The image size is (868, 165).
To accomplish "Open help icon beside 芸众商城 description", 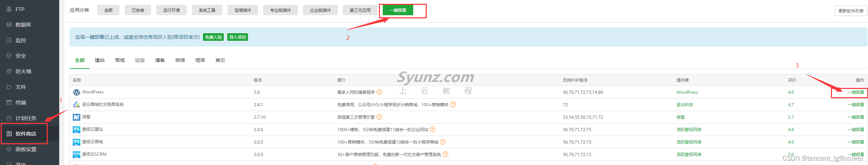I will 453,104.
